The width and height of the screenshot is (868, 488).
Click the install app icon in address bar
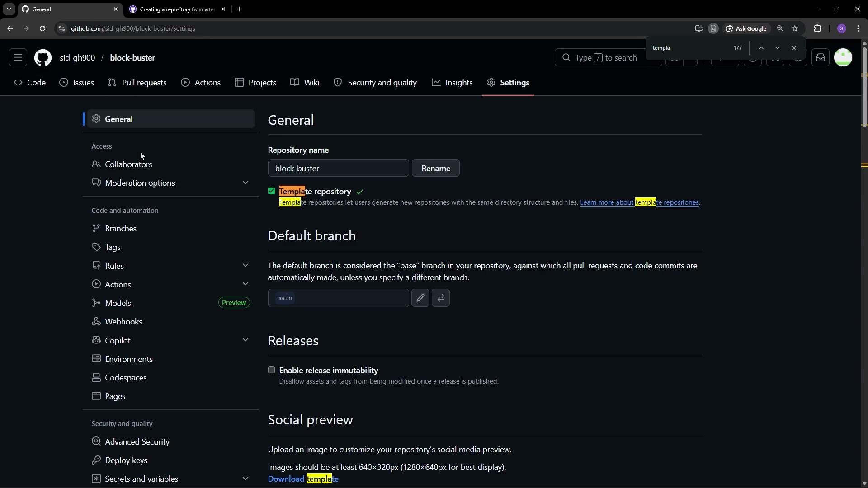698,28
